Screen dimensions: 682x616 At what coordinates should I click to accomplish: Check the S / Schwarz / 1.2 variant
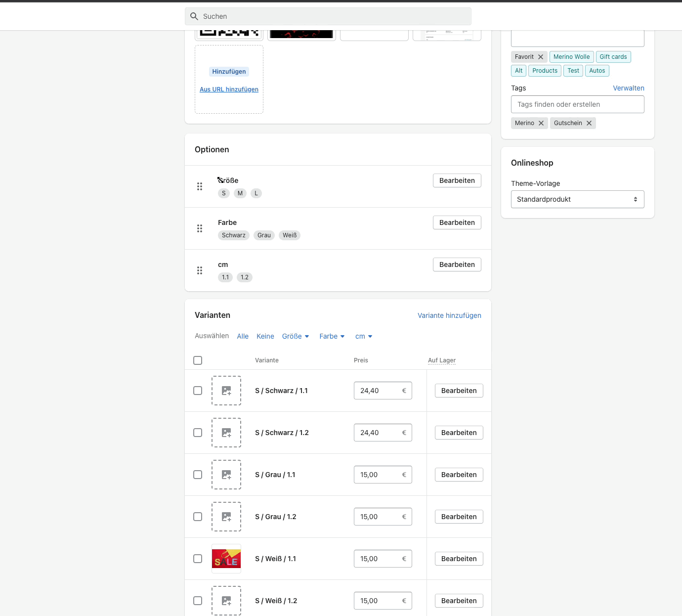[x=198, y=433]
